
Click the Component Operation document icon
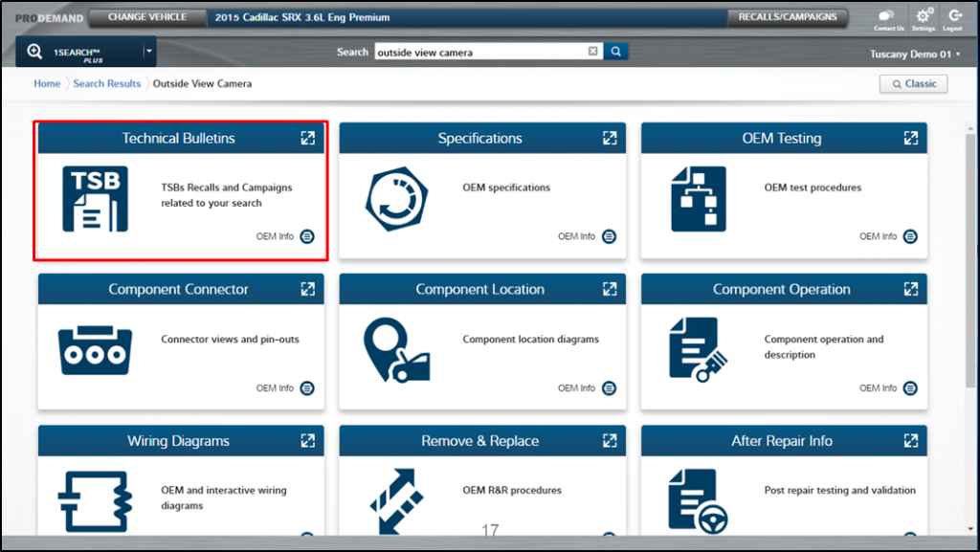tap(698, 350)
